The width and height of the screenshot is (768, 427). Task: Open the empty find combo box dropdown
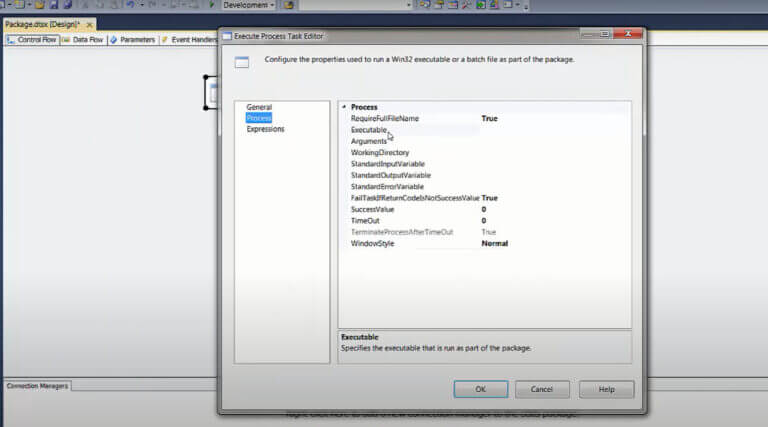pos(408,5)
